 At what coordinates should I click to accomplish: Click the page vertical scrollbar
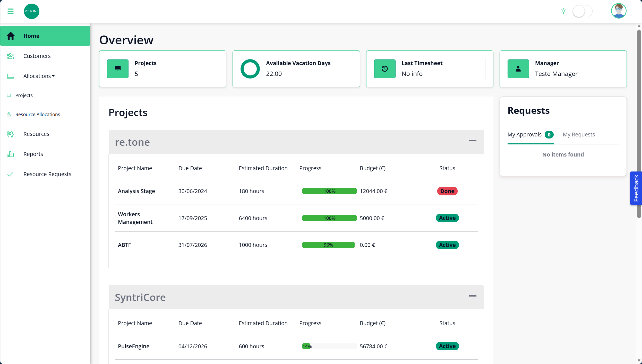click(x=639, y=124)
